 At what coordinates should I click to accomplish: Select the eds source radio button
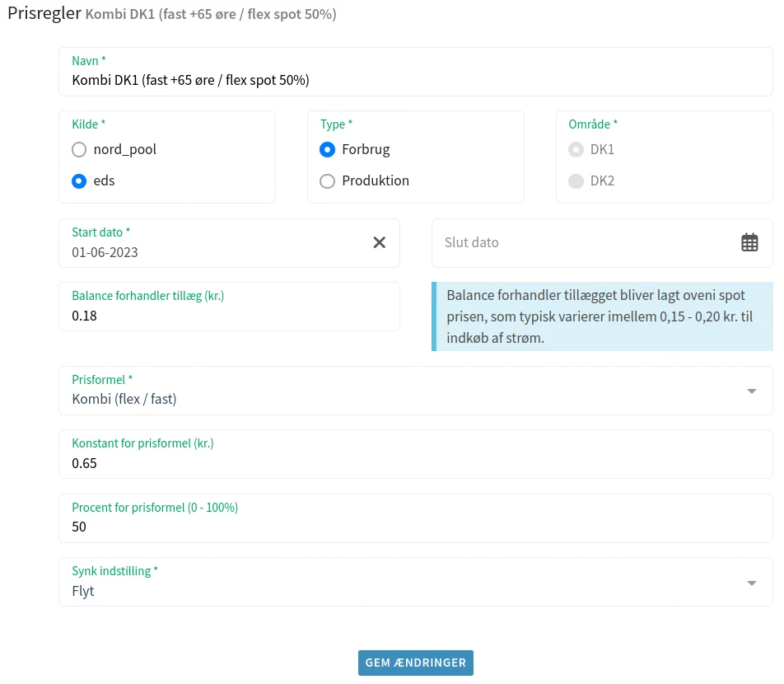(79, 181)
